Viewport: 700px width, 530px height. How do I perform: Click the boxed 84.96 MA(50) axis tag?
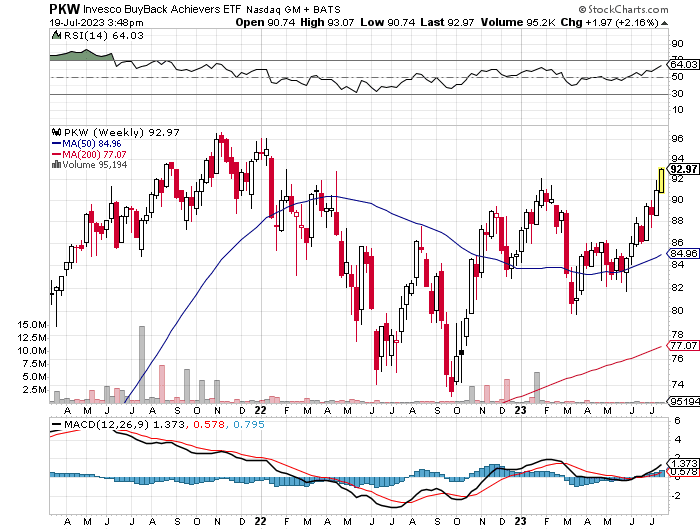(x=684, y=254)
